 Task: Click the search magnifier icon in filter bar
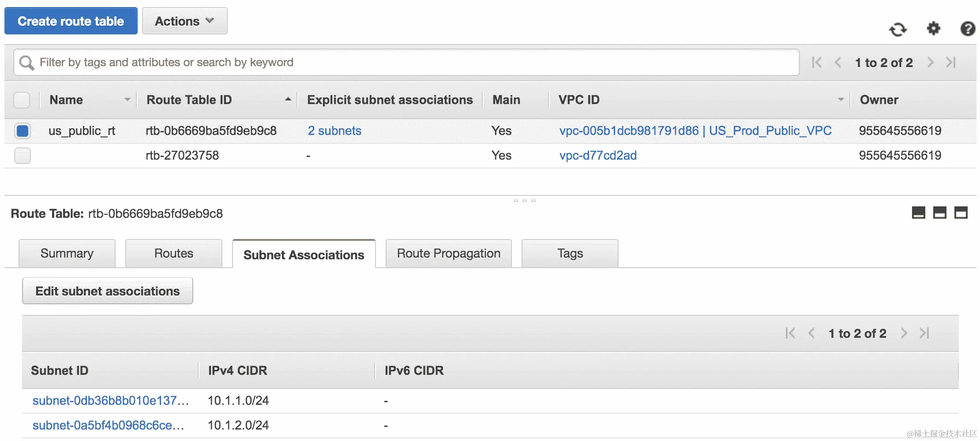pos(26,63)
